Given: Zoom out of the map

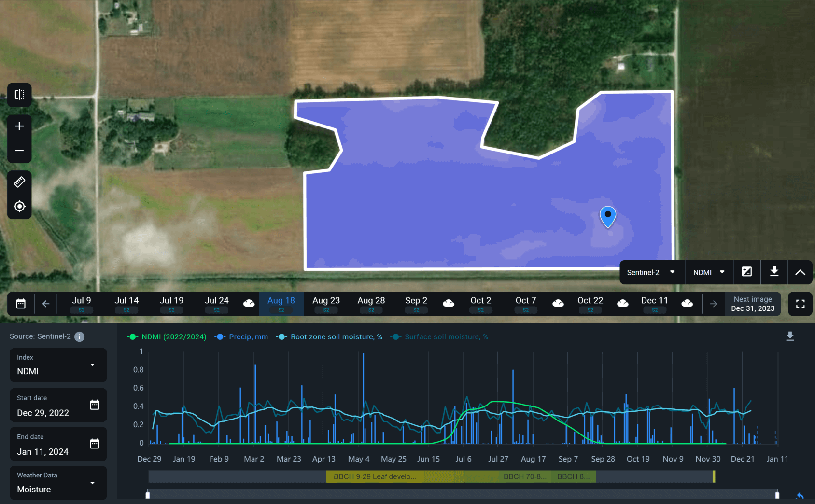Looking at the screenshot, I should [x=19, y=151].
